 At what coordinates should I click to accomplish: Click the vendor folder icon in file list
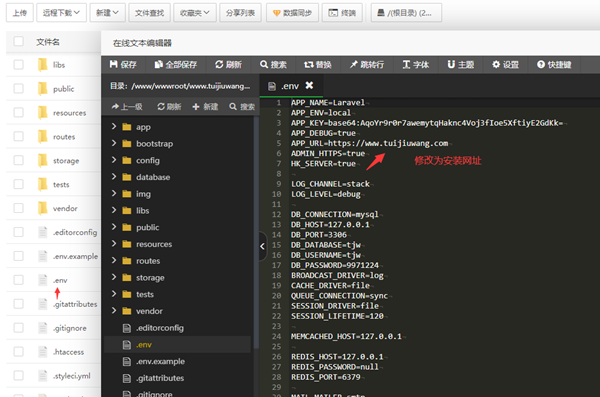[42, 208]
